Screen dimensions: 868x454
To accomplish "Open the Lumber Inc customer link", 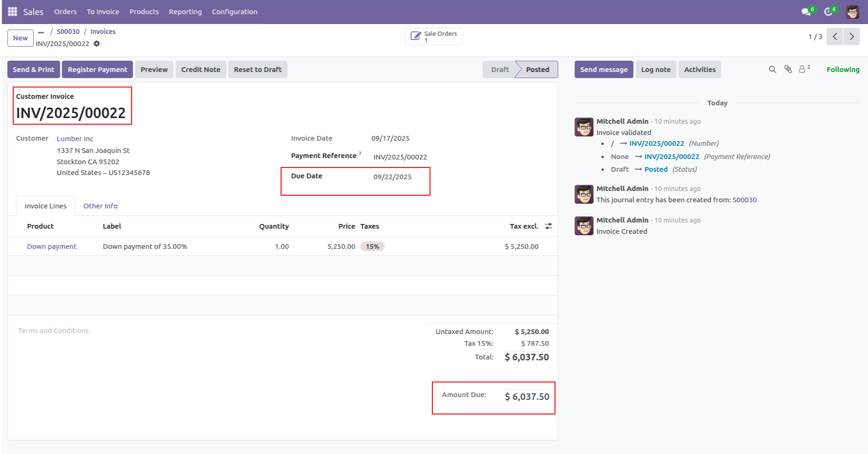I will click(75, 139).
